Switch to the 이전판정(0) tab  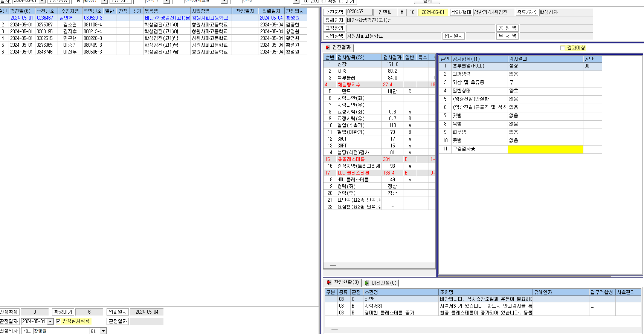point(381,283)
